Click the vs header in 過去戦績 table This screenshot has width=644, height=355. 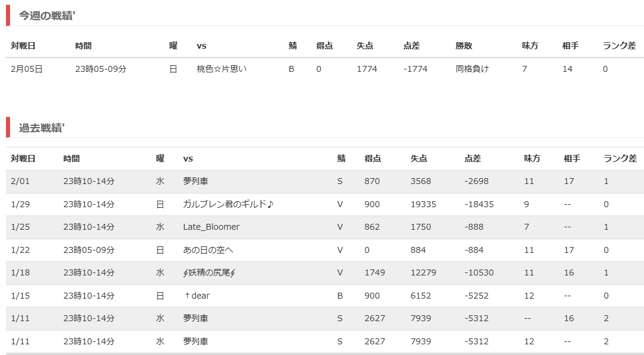pos(188,159)
